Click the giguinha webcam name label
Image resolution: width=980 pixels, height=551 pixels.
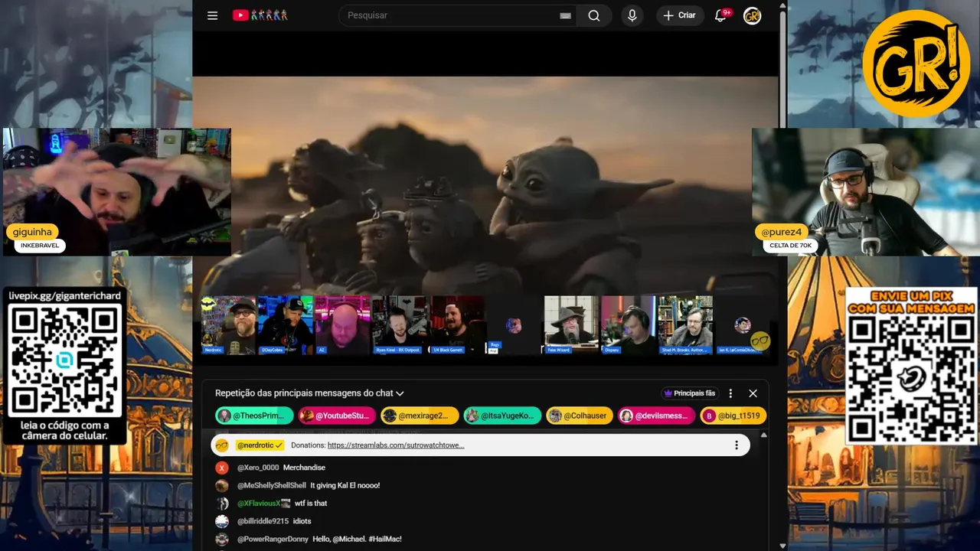point(32,232)
